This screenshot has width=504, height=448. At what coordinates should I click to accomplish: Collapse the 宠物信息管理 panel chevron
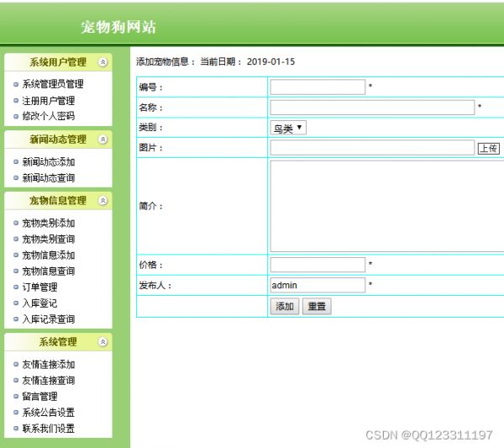tap(102, 201)
